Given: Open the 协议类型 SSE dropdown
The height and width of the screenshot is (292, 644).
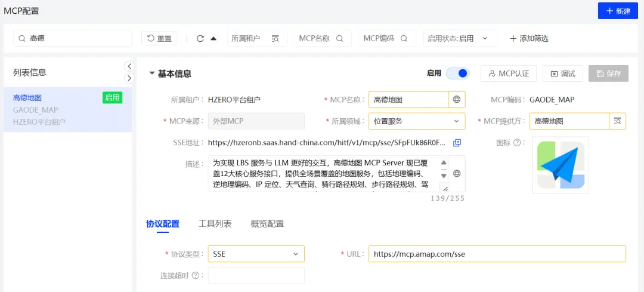Looking at the screenshot, I should click(256, 254).
